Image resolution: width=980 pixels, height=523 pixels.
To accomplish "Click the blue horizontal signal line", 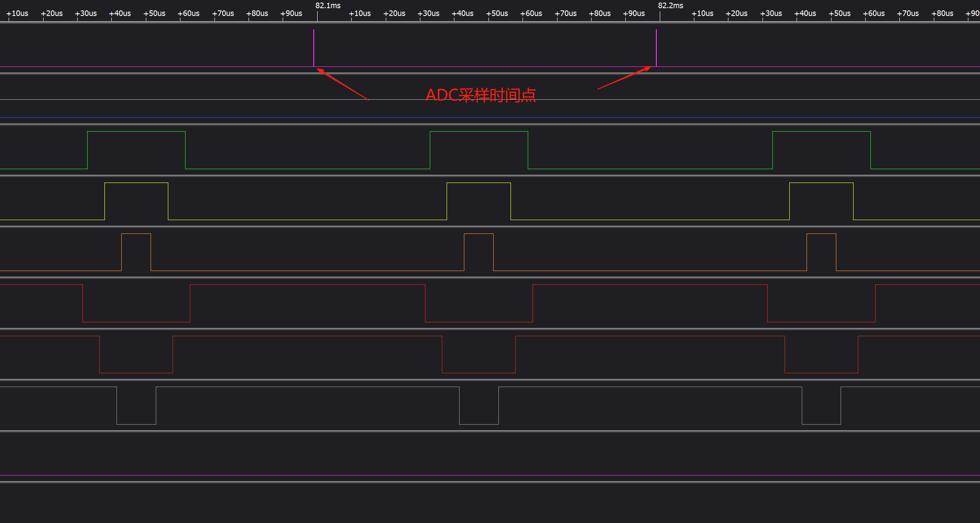I will tap(490, 117).
